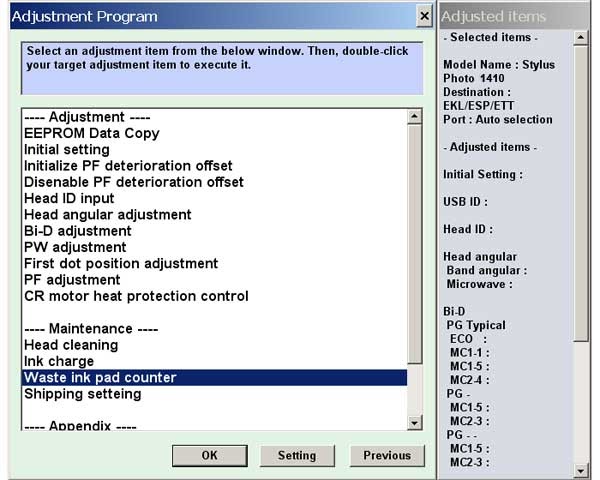Go back with the Previous button

(387, 456)
